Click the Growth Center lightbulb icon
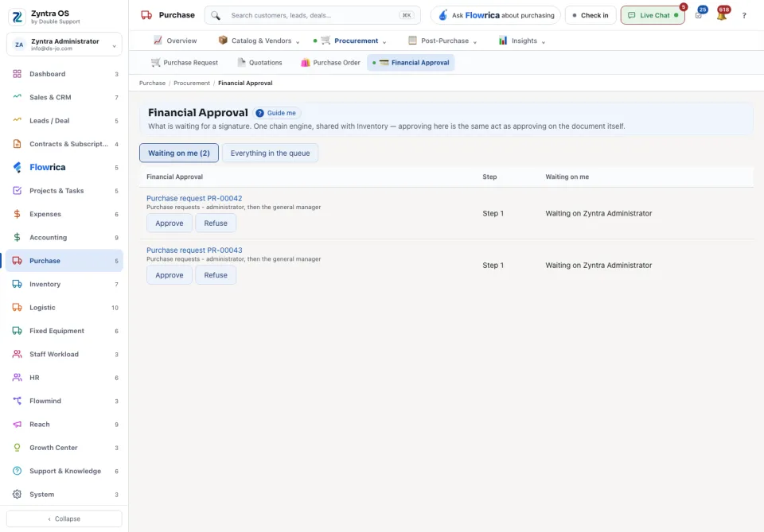 pyautogui.click(x=17, y=448)
